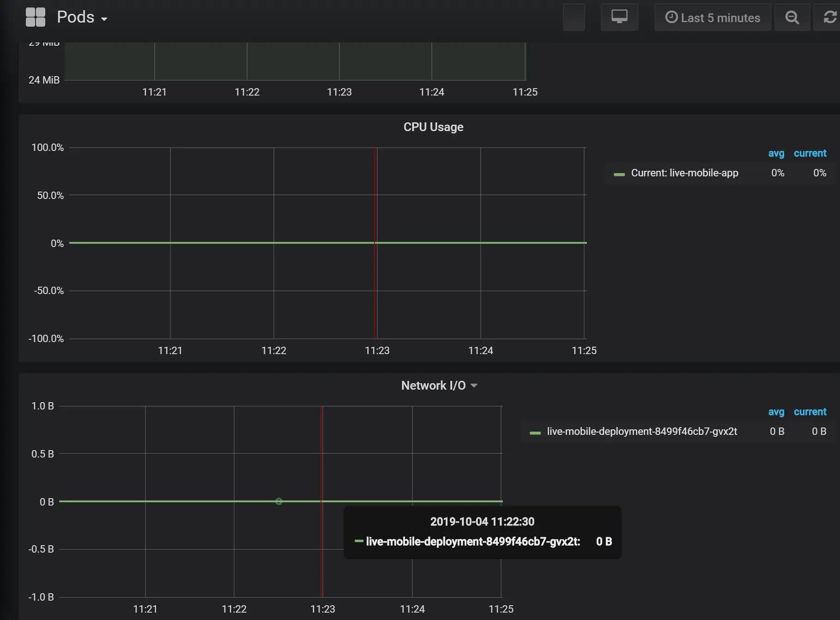Sort Network I/O legend by avg

tap(776, 412)
